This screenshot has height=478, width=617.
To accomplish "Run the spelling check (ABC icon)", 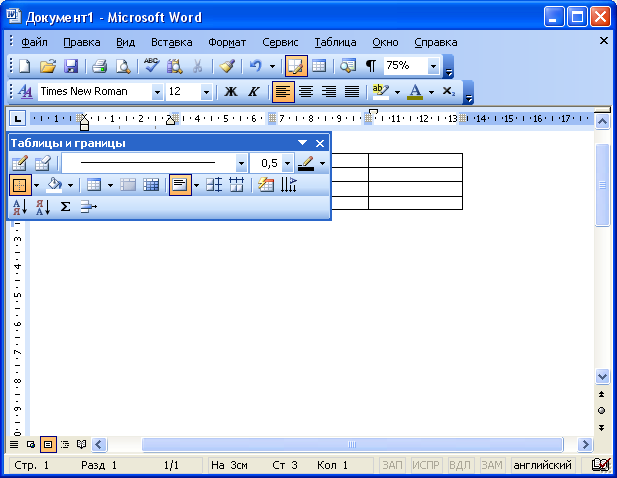I will click(x=151, y=65).
